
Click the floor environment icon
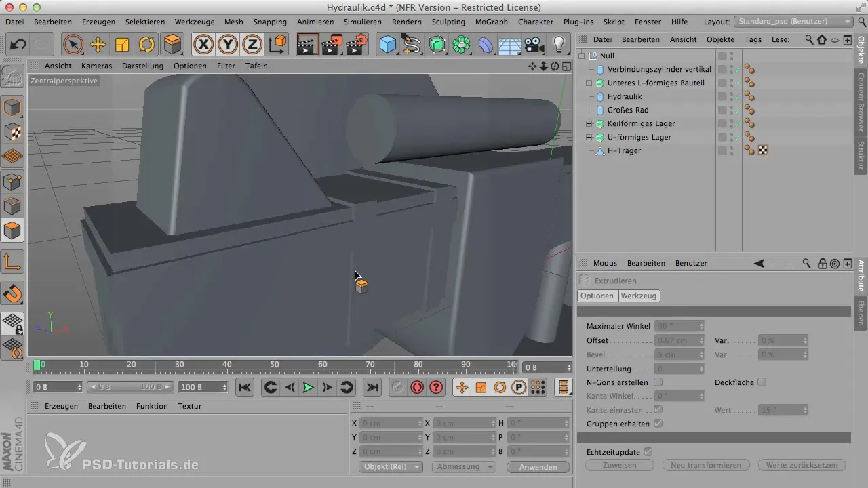[x=510, y=45]
